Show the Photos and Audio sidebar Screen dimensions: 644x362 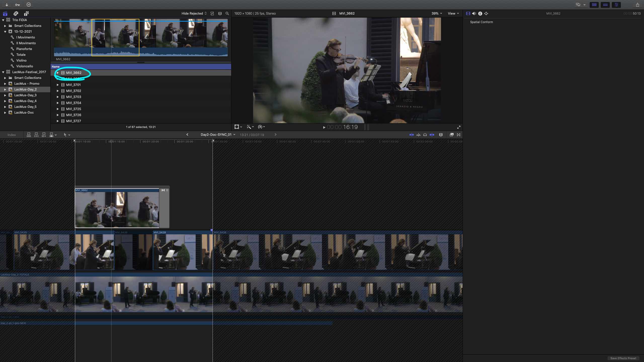(16, 13)
